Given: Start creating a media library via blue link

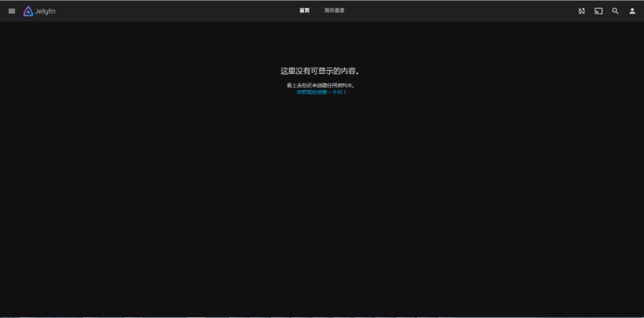Looking at the screenshot, I should [x=321, y=92].
